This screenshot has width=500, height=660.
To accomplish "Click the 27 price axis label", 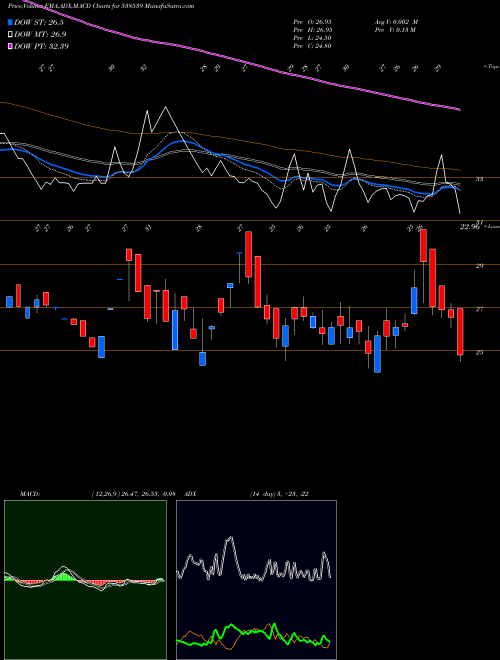I will pyautogui.click(x=479, y=309).
